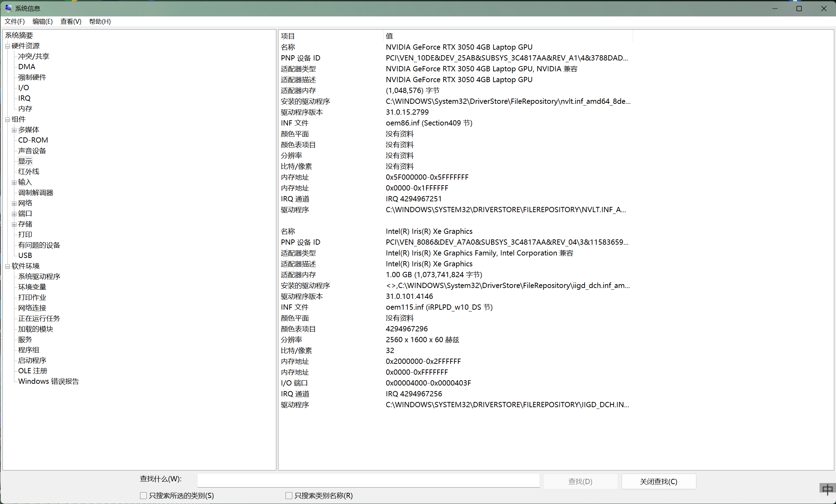Open the 查看(V) menu
836x504 pixels.
click(71, 21)
